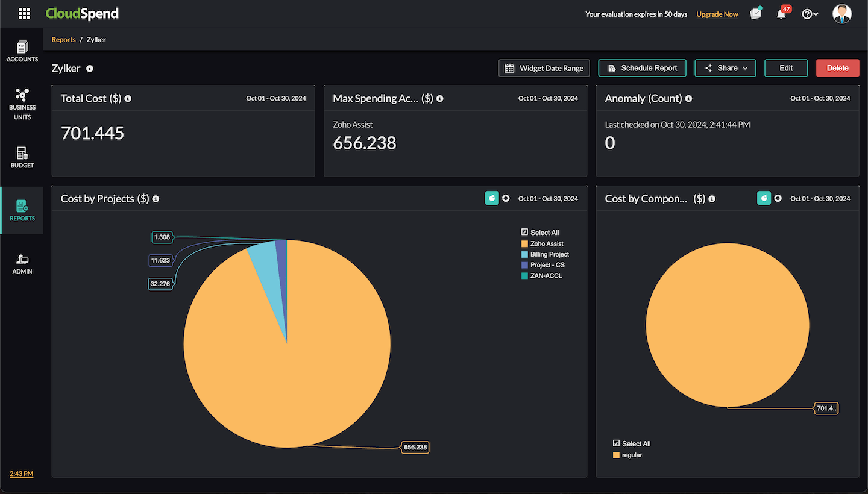
Task: Open Widget Date Range picker
Action: (544, 68)
